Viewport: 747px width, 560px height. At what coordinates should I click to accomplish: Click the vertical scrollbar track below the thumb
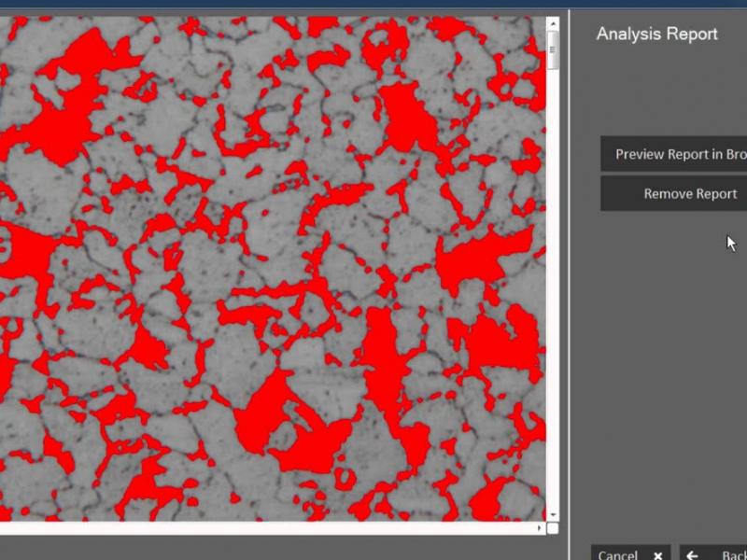[553, 280]
